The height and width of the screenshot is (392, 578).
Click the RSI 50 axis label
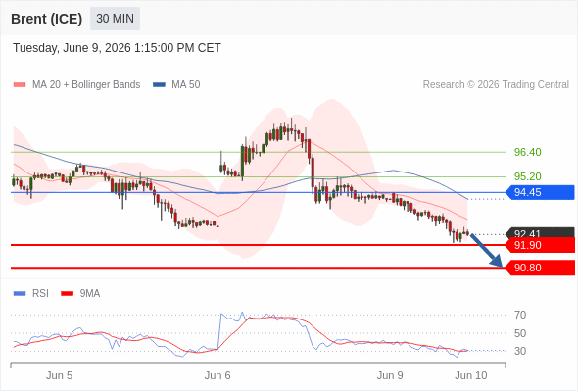click(520, 333)
